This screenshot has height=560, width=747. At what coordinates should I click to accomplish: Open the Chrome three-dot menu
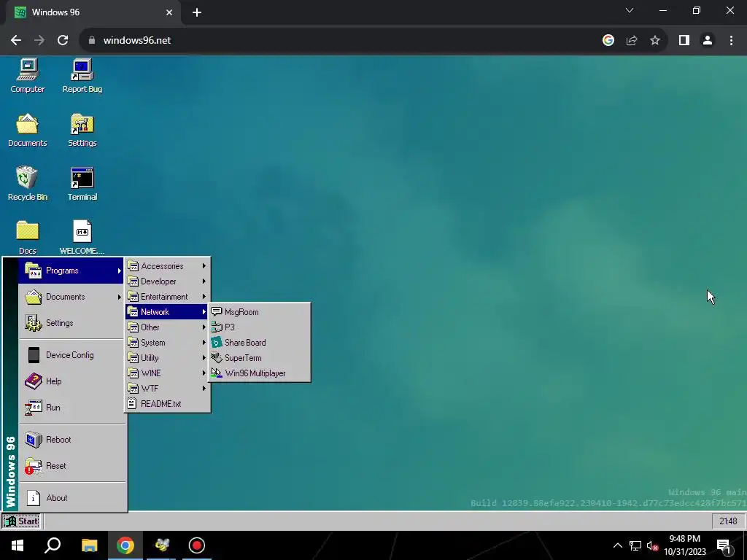click(x=731, y=41)
